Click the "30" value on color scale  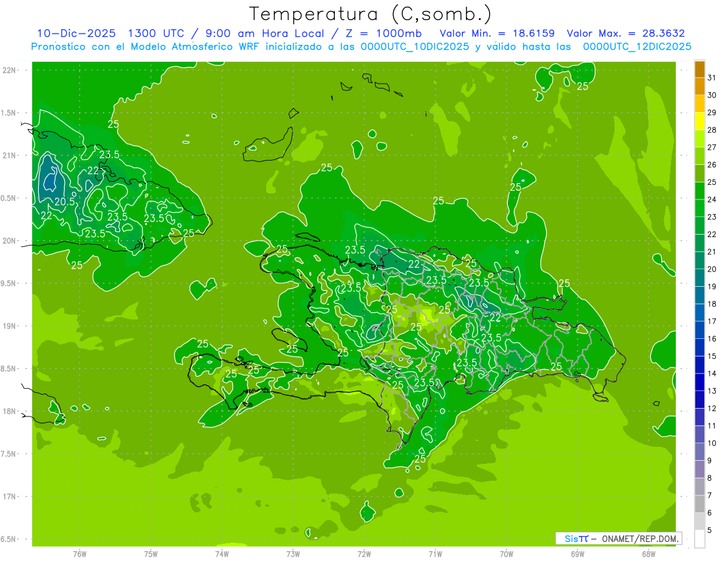click(712, 95)
